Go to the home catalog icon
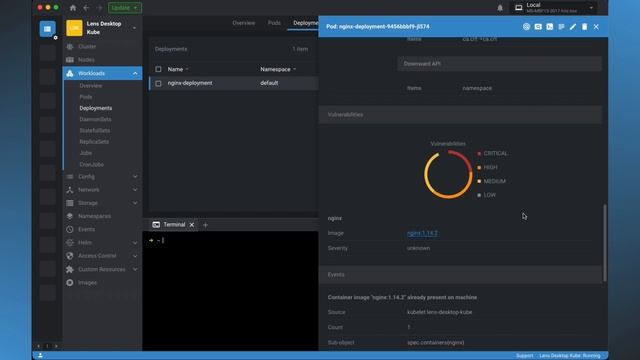 point(73,8)
